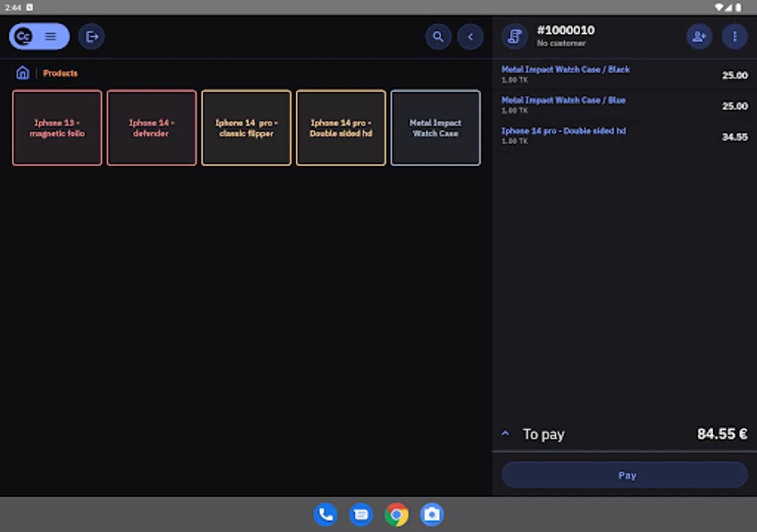This screenshot has height=532, width=757.
Task: Select the Metal Impact Watch Case tile
Action: pyautogui.click(x=436, y=128)
